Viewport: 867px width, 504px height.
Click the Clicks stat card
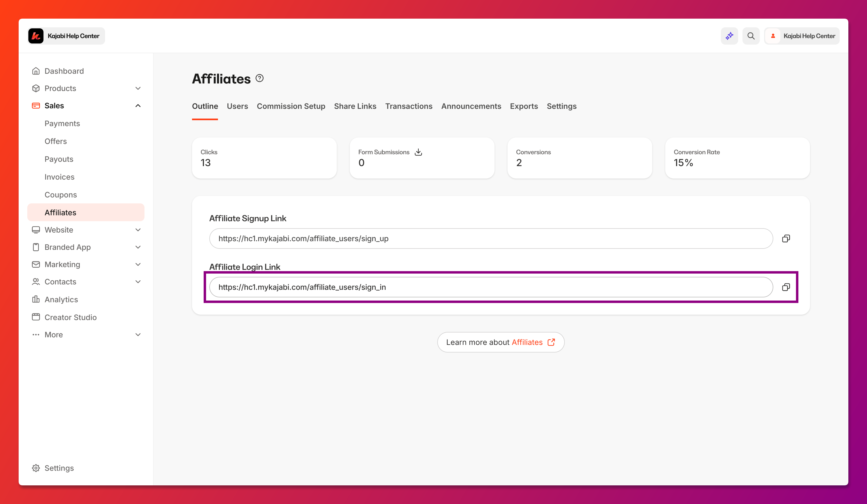[x=264, y=158]
